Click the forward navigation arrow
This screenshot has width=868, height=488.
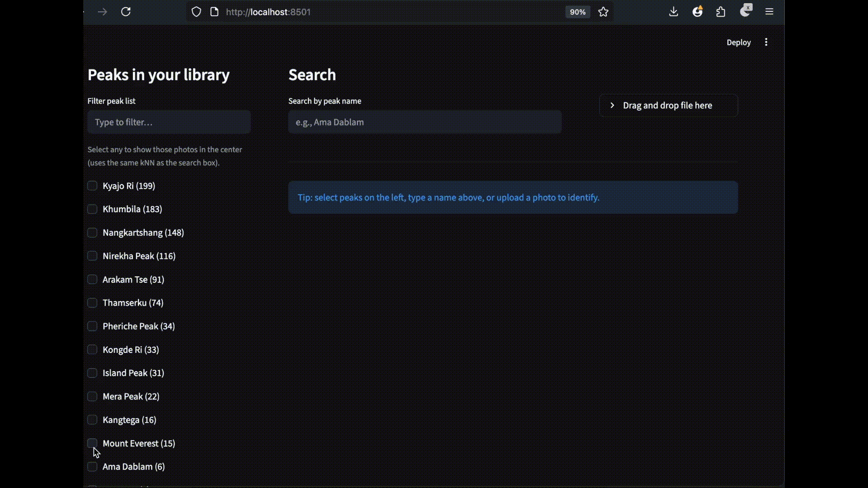point(103,12)
